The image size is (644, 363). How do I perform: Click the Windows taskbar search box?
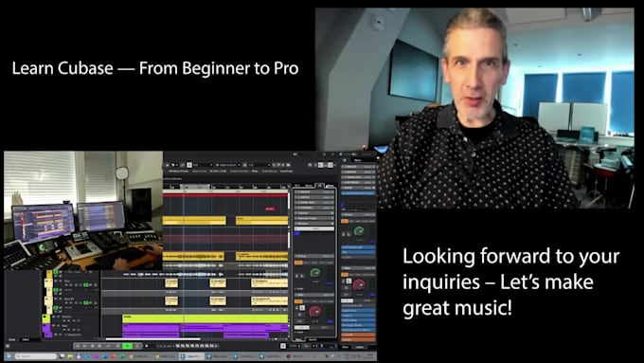pos(36,356)
